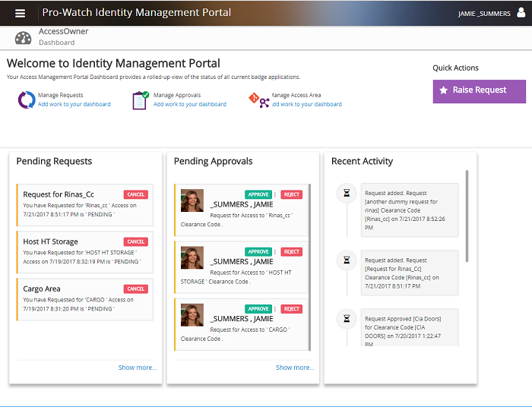Screen dimensions: 532x407
Task: Cancel the Cargo Area request
Action: click(x=136, y=289)
